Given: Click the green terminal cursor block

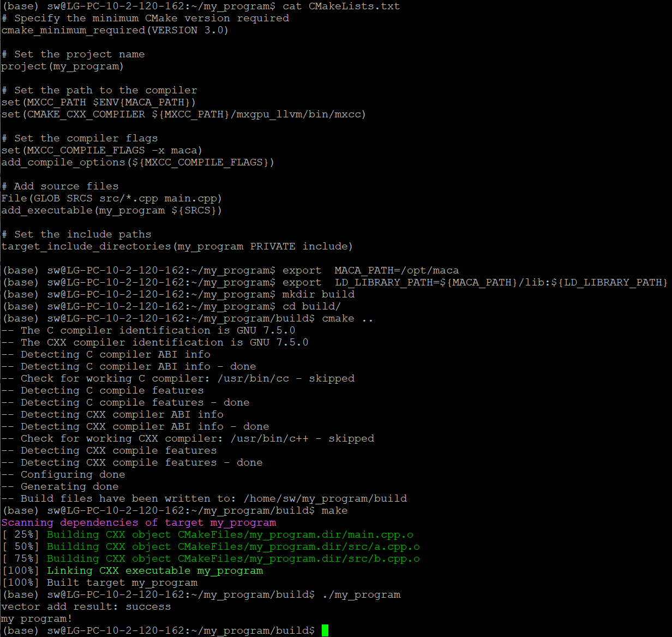Looking at the screenshot, I should (325, 630).
